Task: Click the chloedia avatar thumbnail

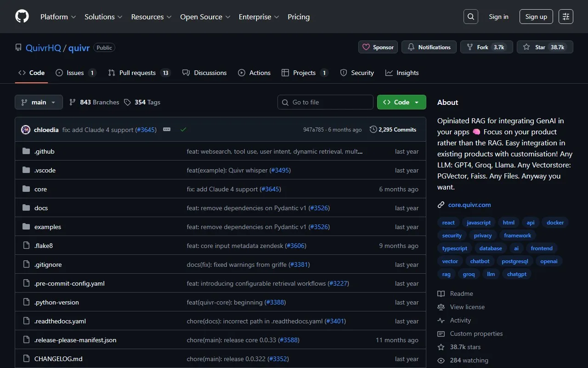Action: [26, 130]
